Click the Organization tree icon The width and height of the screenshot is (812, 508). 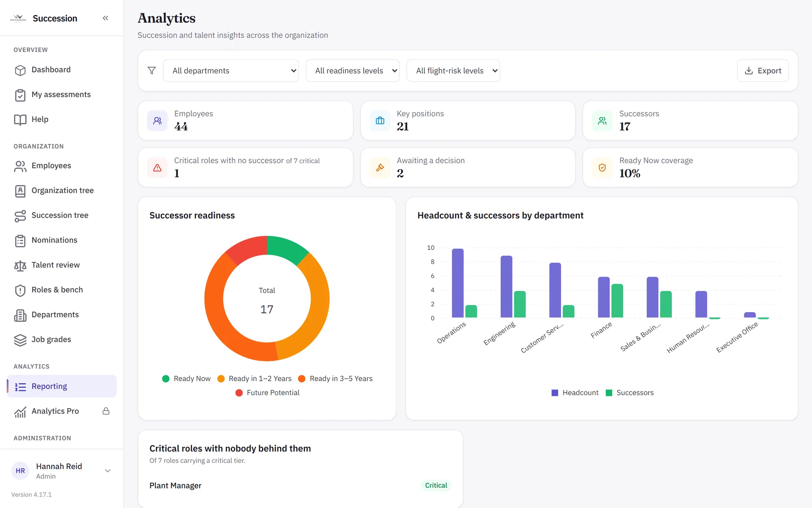click(20, 191)
